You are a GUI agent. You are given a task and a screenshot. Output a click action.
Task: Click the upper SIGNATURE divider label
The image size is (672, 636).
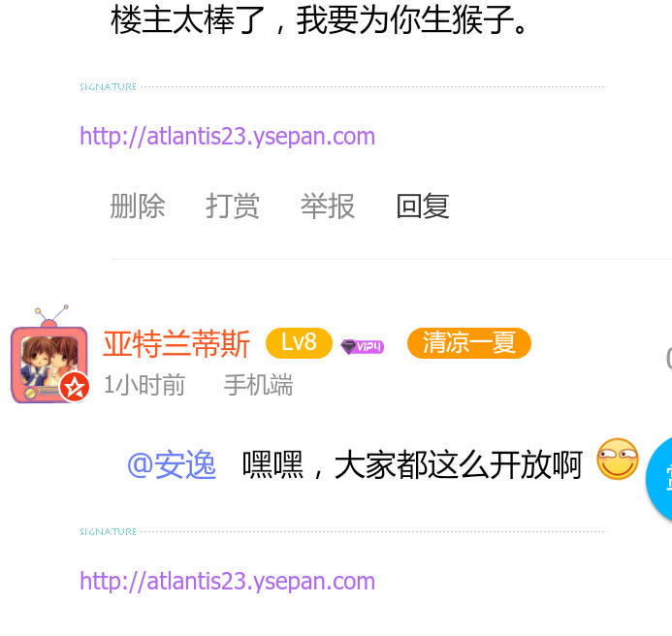click(x=108, y=87)
